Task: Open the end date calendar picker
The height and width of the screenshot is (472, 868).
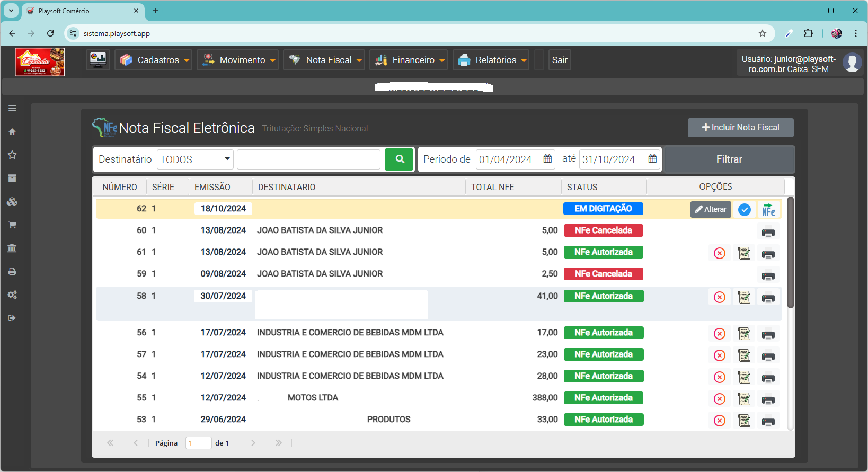Action: tap(652, 159)
